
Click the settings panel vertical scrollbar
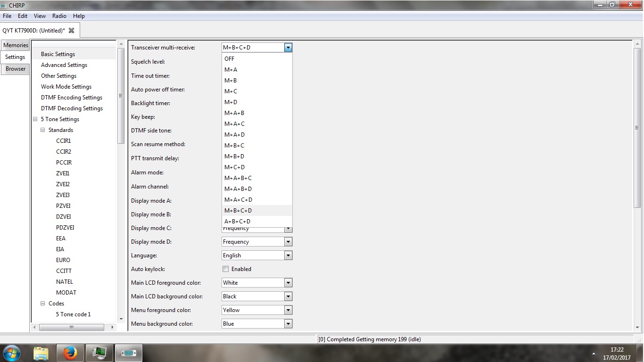point(637,127)
